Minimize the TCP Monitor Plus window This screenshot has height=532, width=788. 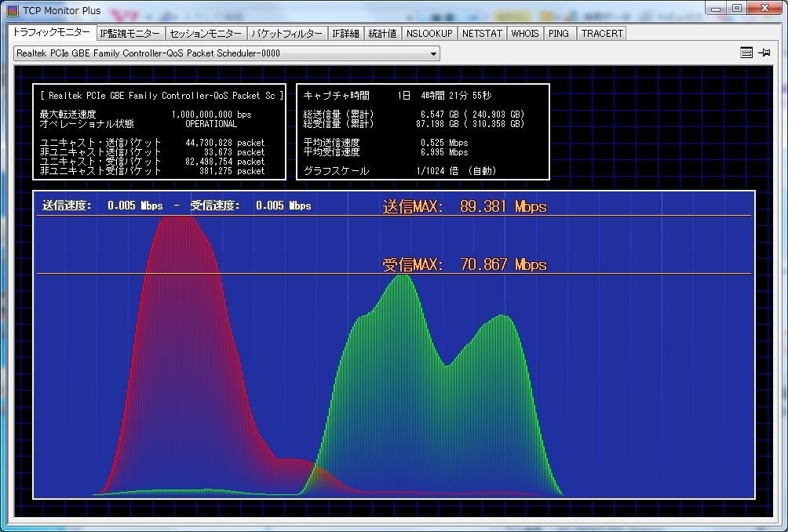click(716, 8)
